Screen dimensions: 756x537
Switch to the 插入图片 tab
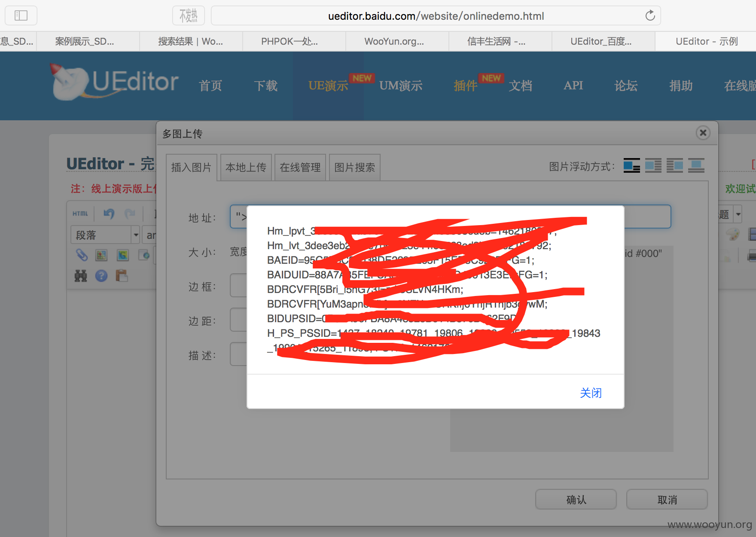[x=191, y=168]
